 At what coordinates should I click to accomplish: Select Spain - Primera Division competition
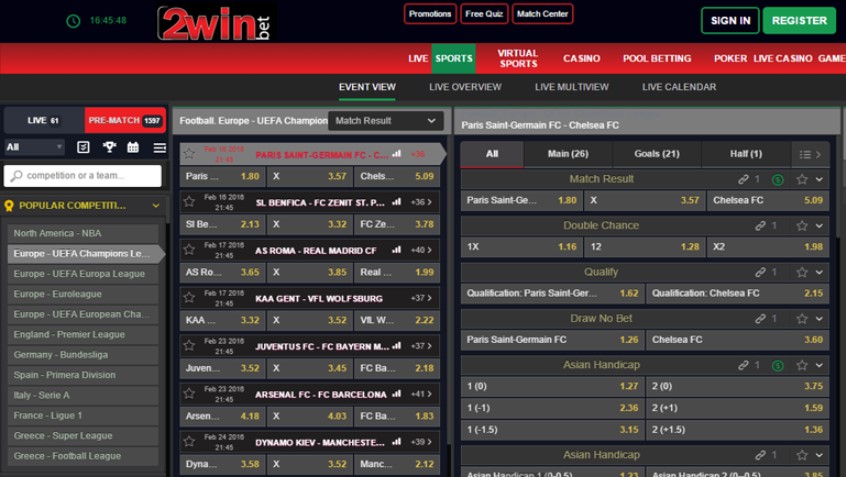pyautogui.click(x=83, y=375)
